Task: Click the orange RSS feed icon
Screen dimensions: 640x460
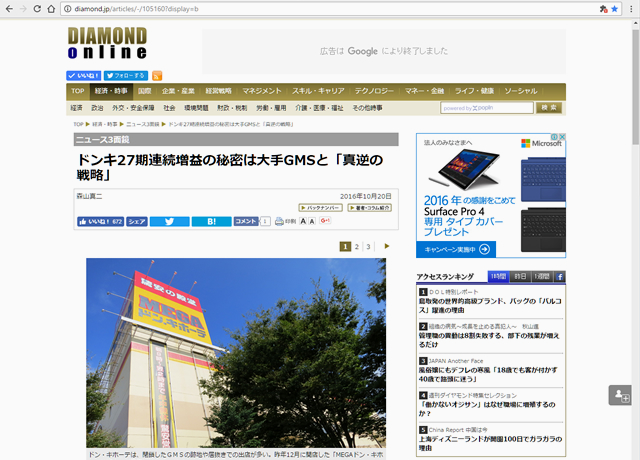Action: click(158, 75)
